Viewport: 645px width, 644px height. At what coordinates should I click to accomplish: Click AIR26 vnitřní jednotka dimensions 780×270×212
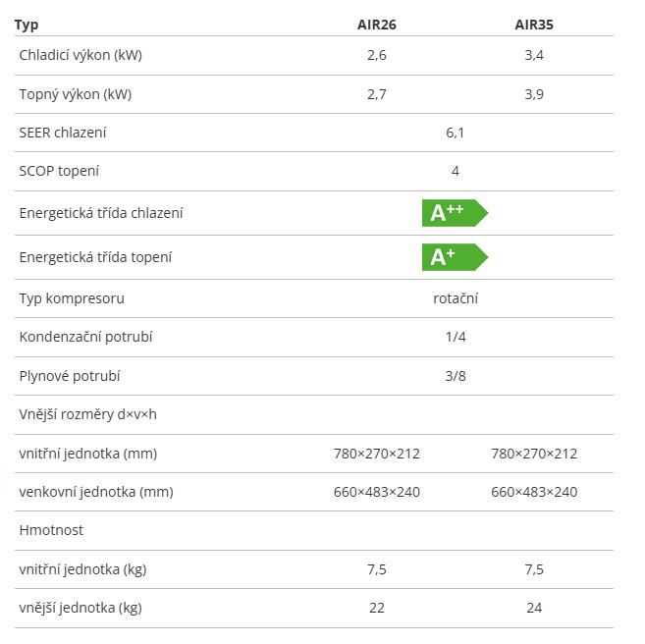(376, 454)
